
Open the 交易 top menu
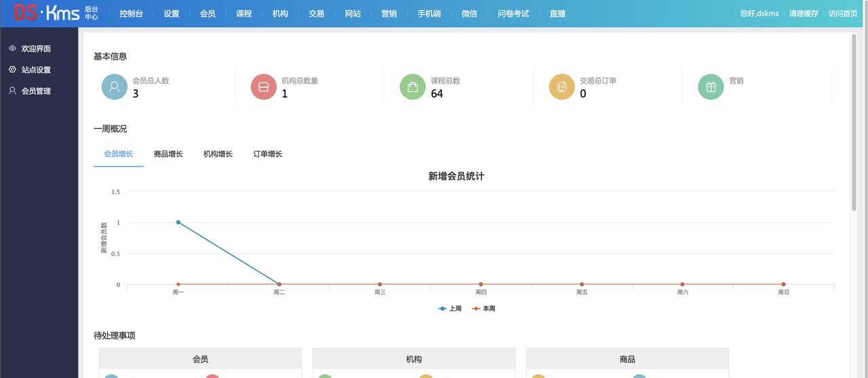(316, 14)
